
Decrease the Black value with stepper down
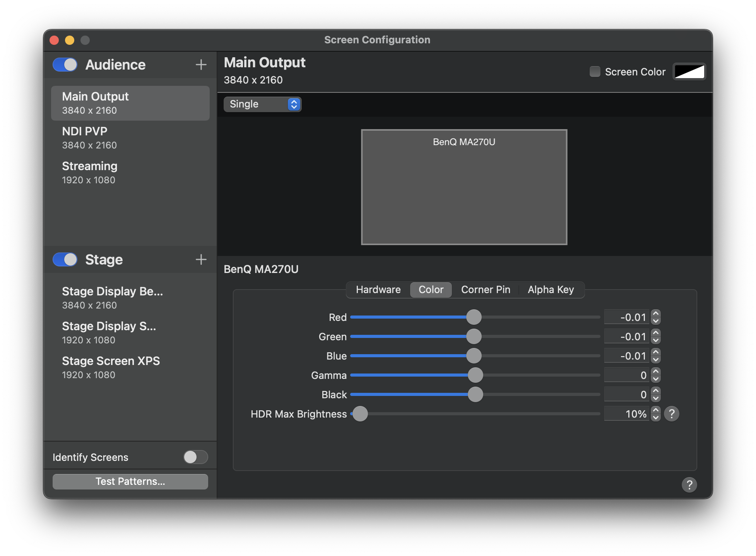656,398
